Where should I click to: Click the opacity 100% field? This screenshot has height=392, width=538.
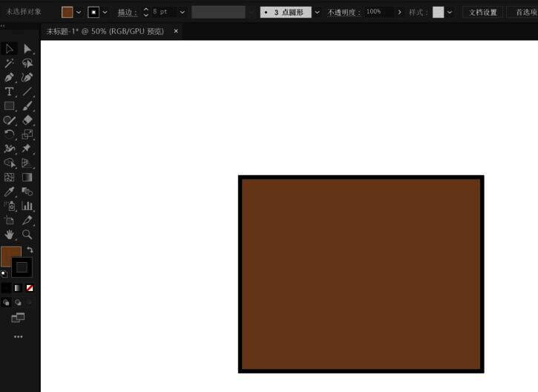pyautogui.click(x=379, y=12)
